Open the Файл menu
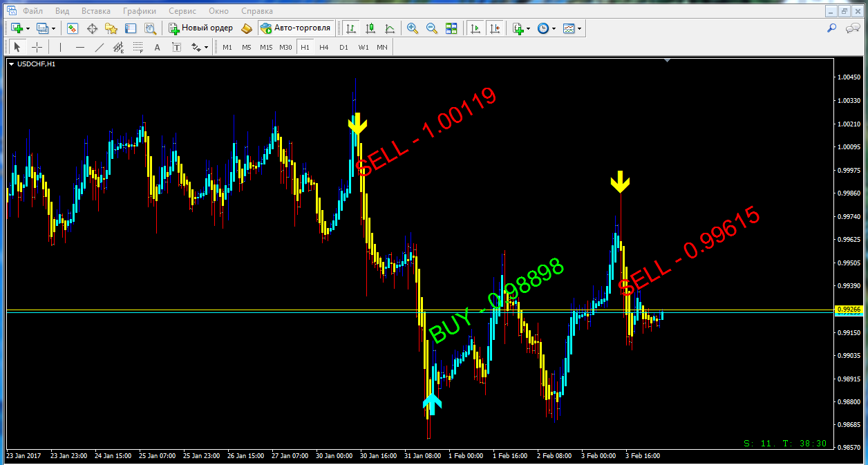868x465 pixels. point(32,11)
